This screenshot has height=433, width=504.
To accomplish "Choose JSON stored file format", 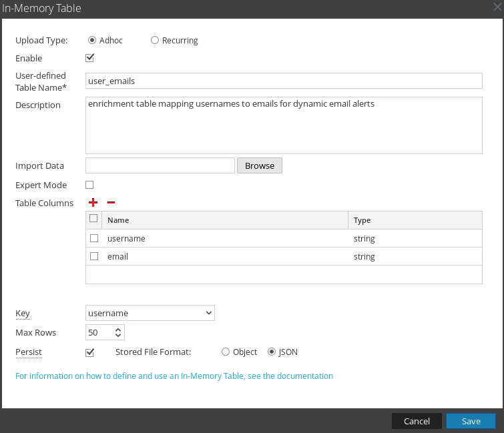I will coord(272,352).
